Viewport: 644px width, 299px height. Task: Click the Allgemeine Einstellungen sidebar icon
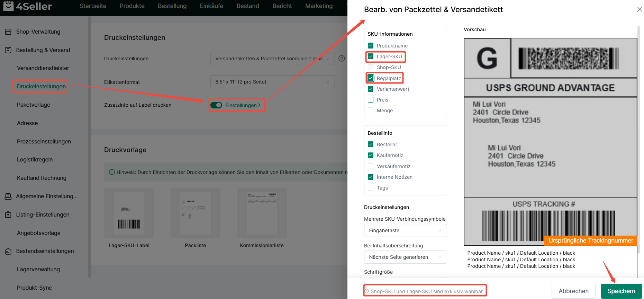8,196
